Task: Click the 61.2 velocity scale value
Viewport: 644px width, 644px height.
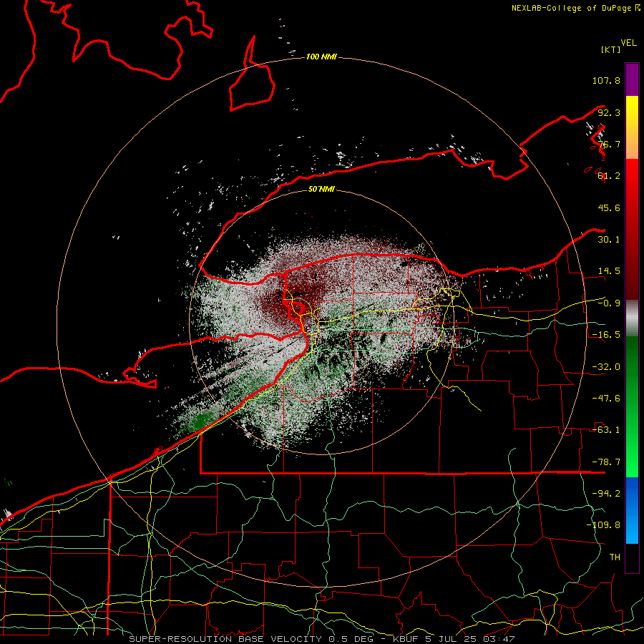Action: (609, 176)
